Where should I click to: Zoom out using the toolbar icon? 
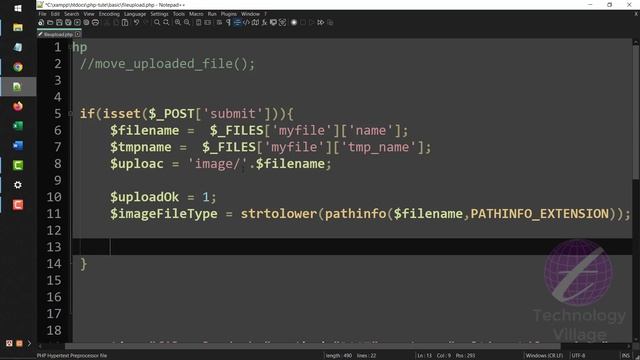[x=187, y=22]
